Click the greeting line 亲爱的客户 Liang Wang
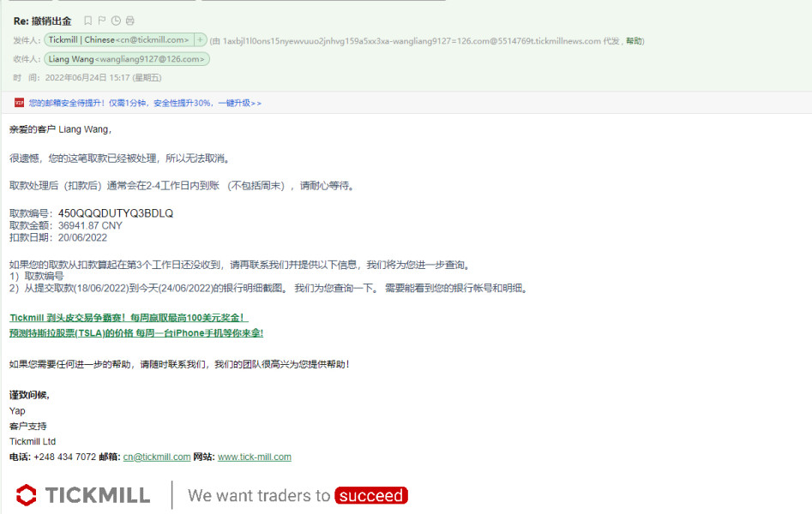Screen dimensions: 812x514 pyautogui.click(x=60, y=129)
